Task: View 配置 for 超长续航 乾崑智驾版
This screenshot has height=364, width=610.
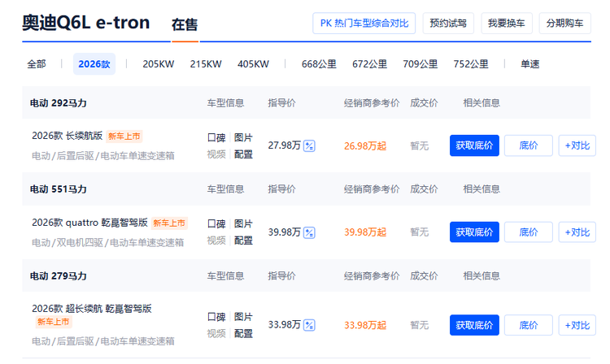Action: pos(243,333)
